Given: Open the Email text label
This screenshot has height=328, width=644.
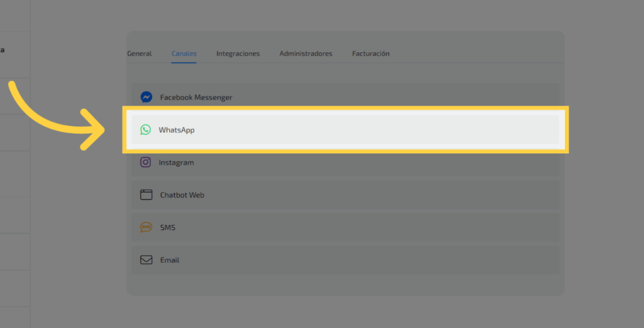Looking at the screenshot, I should coord(169,260).
